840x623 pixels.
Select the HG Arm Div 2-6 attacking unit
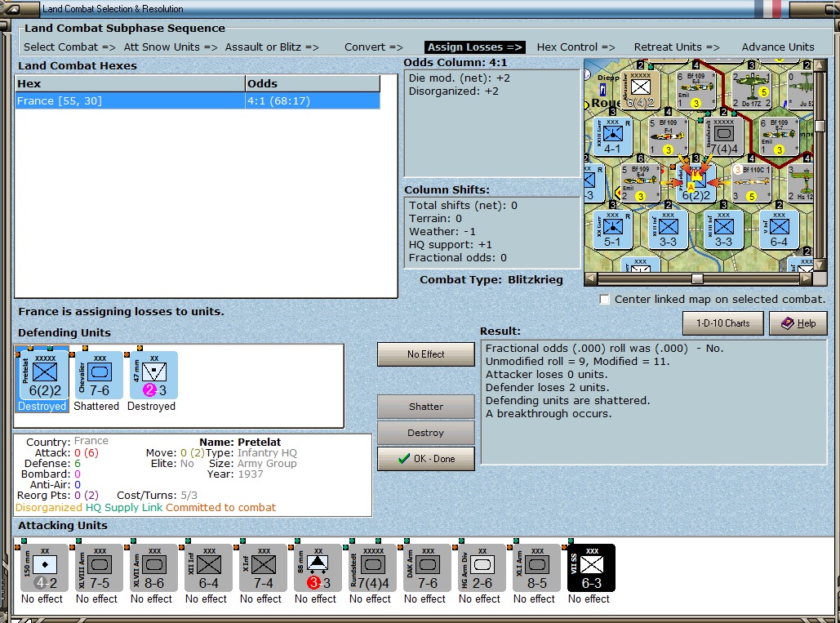coord(482,568)
